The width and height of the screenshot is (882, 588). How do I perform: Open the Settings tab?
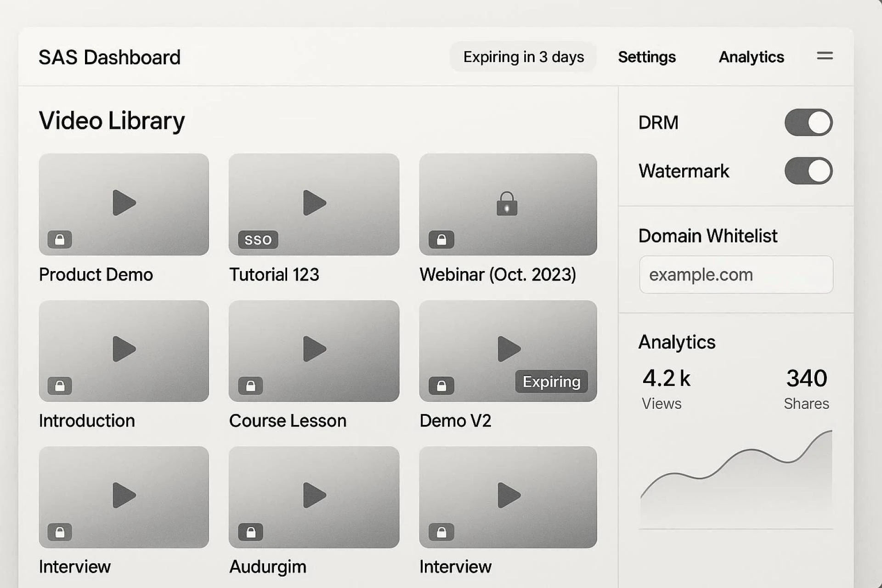point(646,57)
